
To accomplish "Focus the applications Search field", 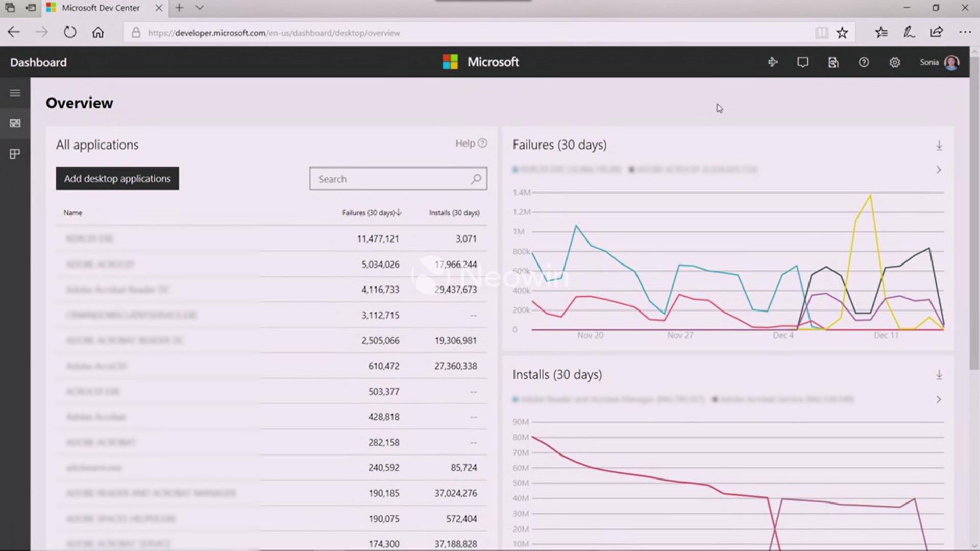I will [x=398, y=179].
